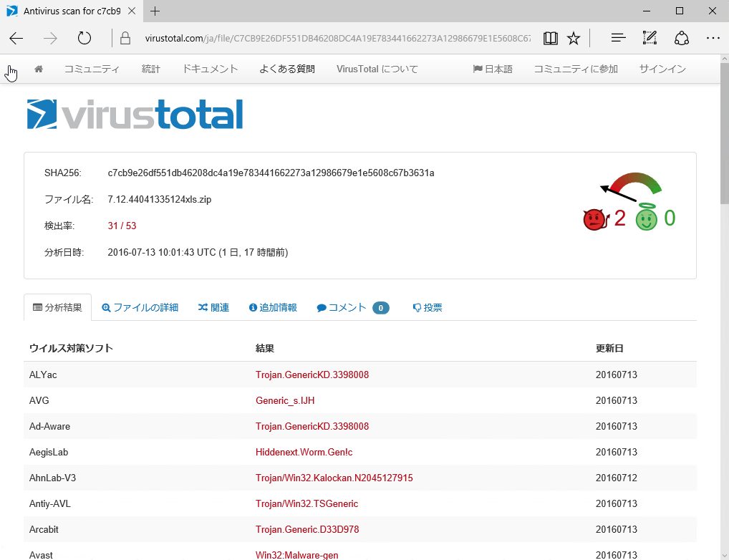This screenshot has width=729, height=560.
Task: Click file name 7.12.44041335124xls.zip
Action: click(160, 200)
